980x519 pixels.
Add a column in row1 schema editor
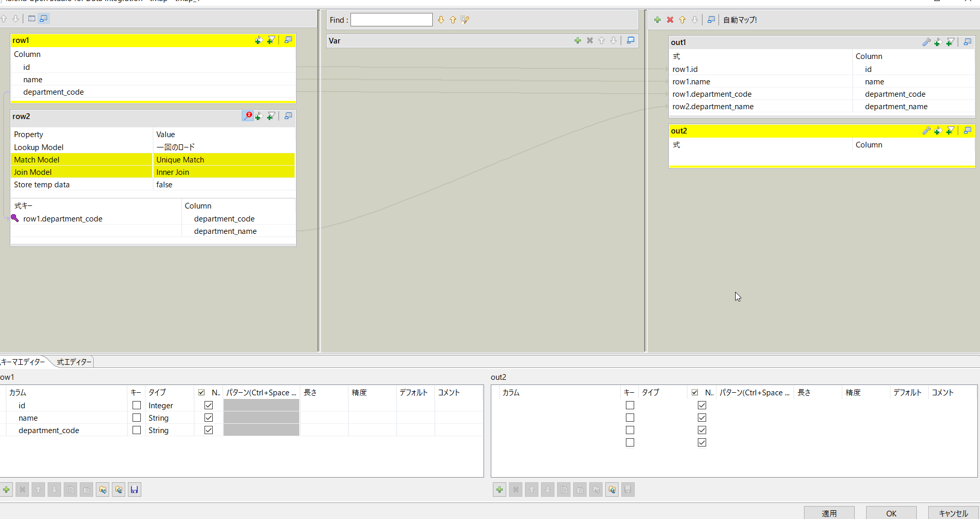coord(6,490)
